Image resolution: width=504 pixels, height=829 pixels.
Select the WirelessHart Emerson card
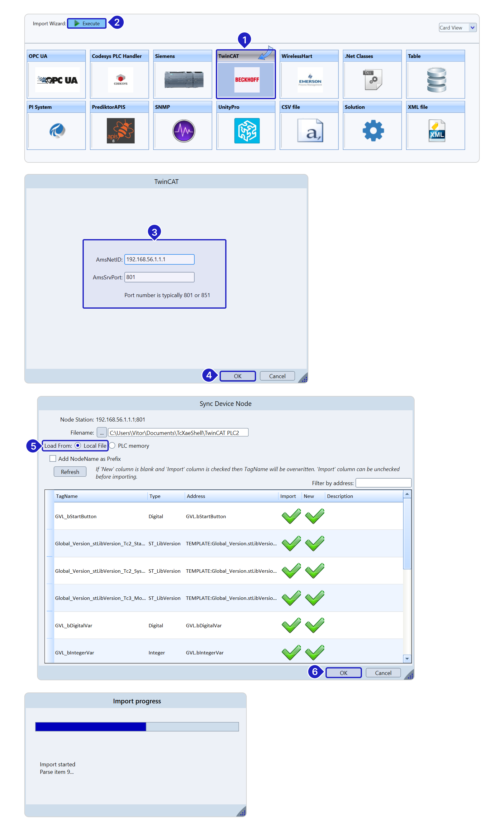309,74
